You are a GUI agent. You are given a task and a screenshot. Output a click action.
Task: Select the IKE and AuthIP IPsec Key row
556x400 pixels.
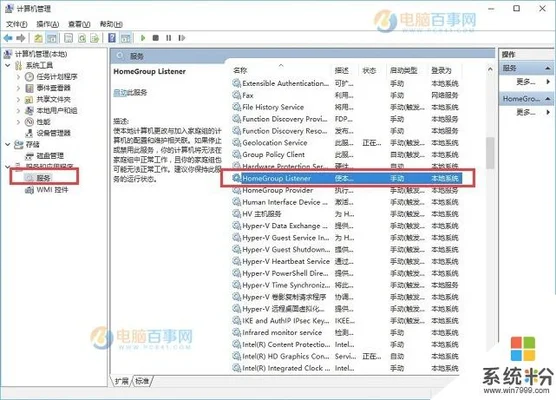click(x=346, y=321)
